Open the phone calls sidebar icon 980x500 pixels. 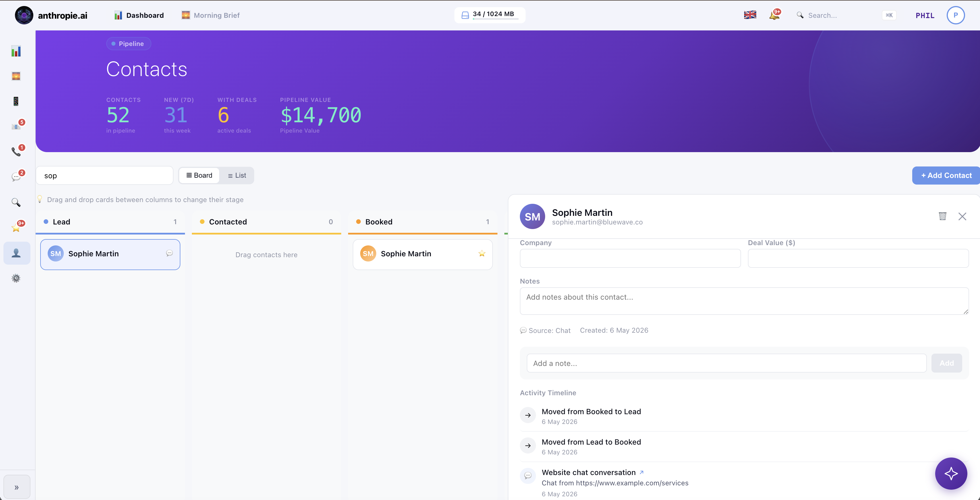pos(16,151)
